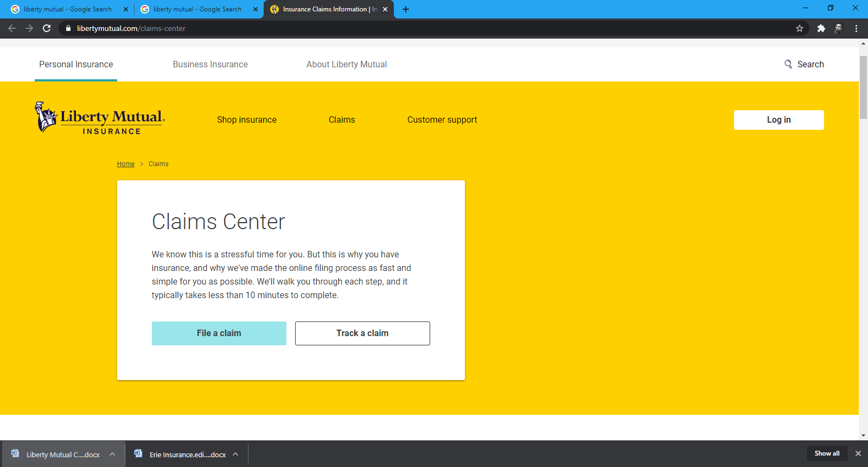Close the first liberty mutual Google tab
Viewport: 868px width, 467px height.
pos(126,9)
